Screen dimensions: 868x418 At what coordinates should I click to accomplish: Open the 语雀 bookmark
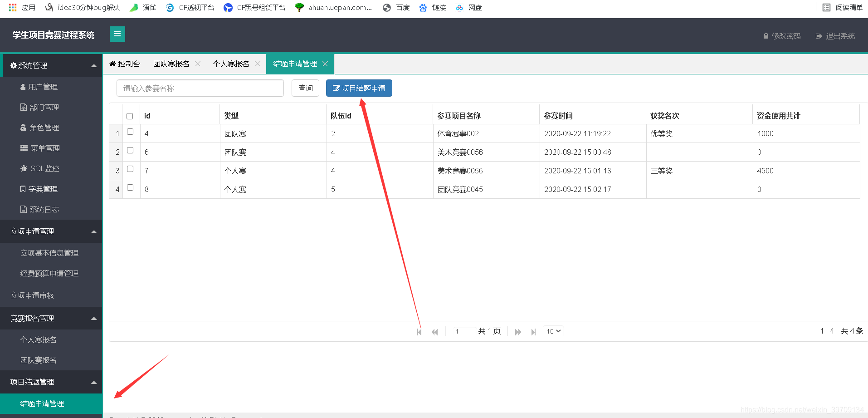coord(143,8)
